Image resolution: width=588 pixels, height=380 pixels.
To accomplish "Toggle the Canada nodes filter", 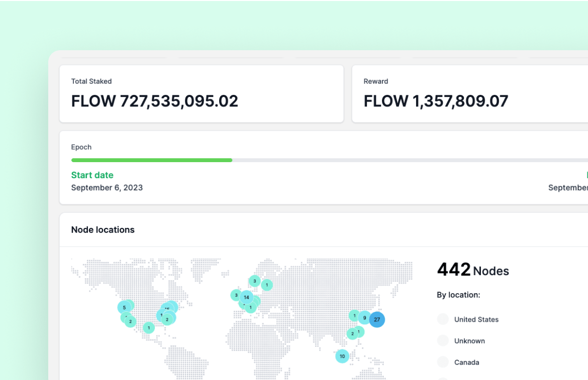I will pyautogui.click(x=467, y=362).
